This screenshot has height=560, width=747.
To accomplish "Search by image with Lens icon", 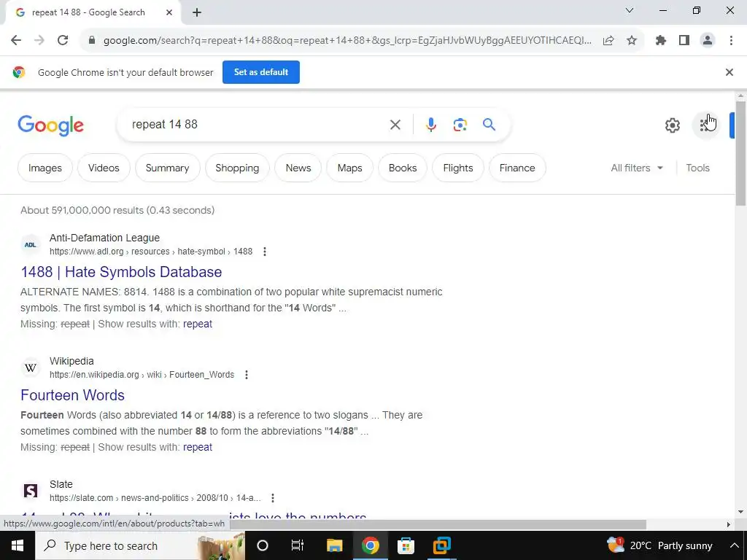I will coord(460,125).
